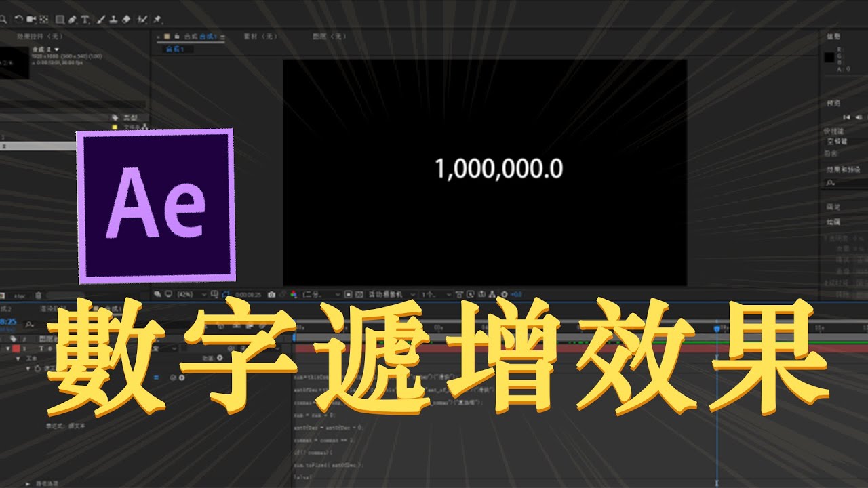Open the shortcut (空格键) dropdown in preview panel
This screenshot has width=868, height=488.
click(x=846, y=142)
